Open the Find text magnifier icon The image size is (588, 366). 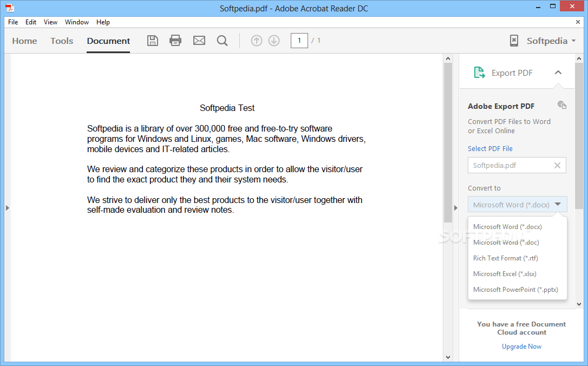tap(223, 41)
